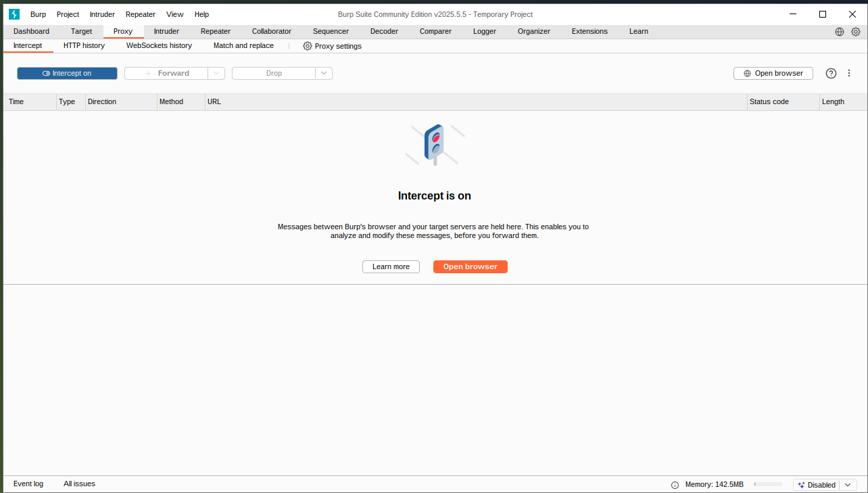Click the Forward button
The width and height of the screenshot is (868, 493).
[x=166, y=74]
